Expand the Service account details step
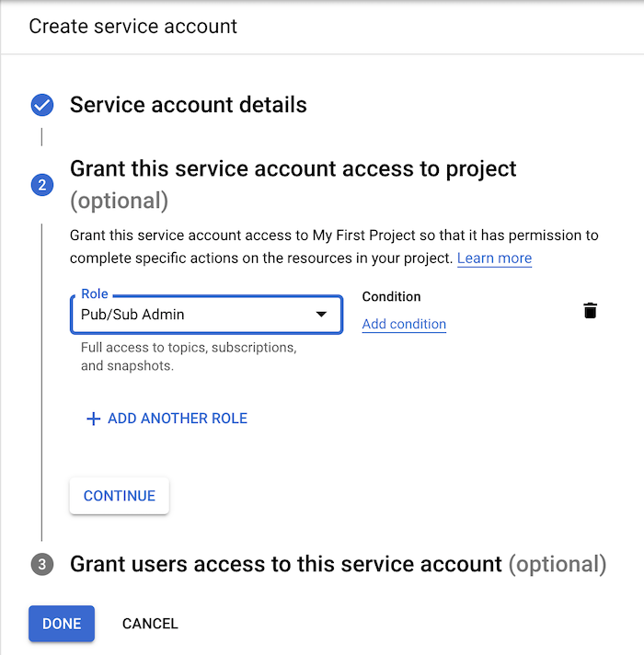644x655 pixels. [x=188, y=105]
